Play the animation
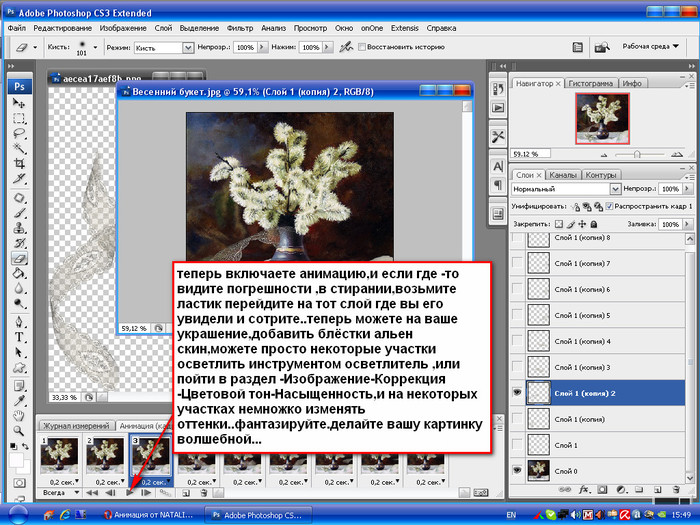The height and width of the screenshot is (525, 700). click(129, 493)
